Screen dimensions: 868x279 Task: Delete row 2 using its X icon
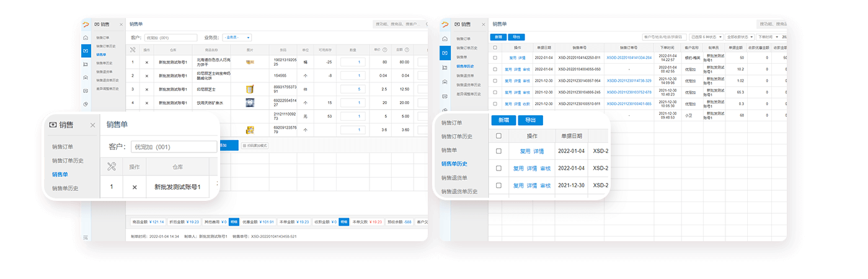click(146, 76)
